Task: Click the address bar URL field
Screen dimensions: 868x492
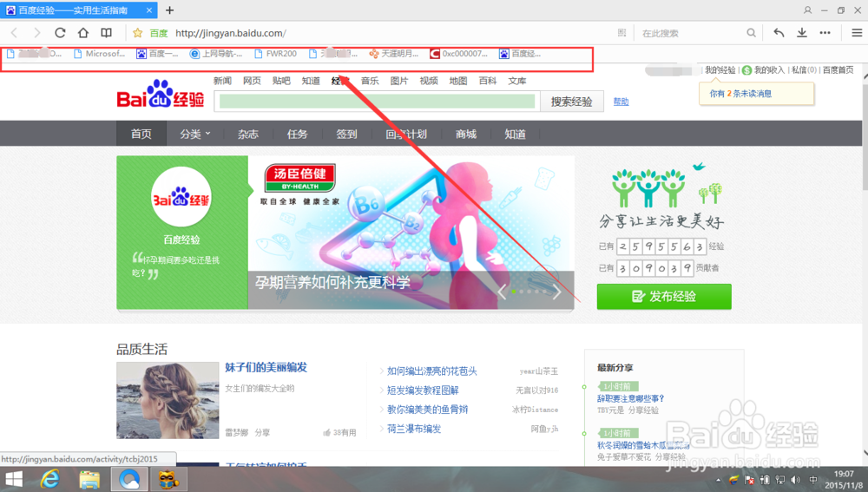Action: (x=382, y=33)
